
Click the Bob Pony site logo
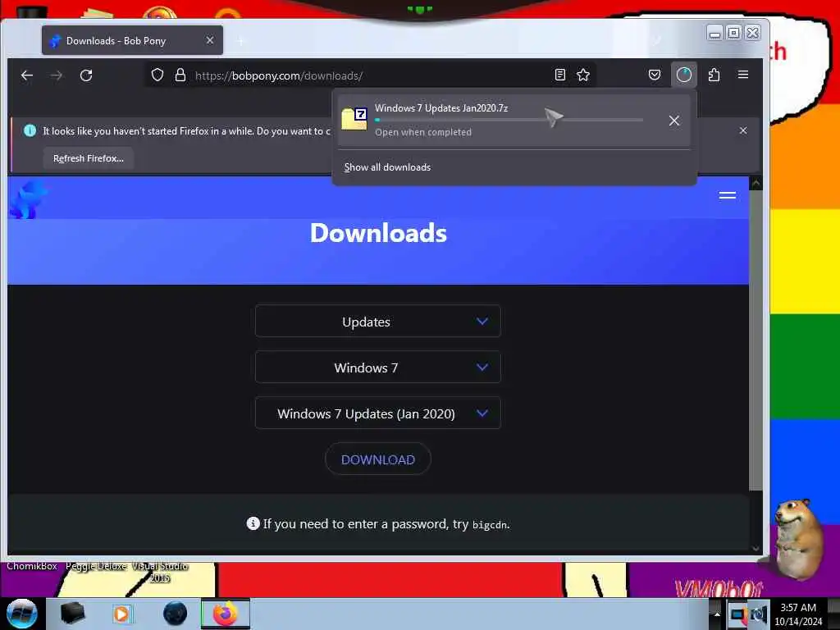coord(28,199)
